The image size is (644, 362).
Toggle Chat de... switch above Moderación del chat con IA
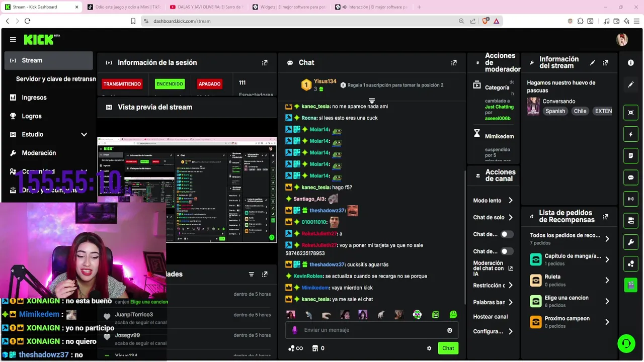507,251
